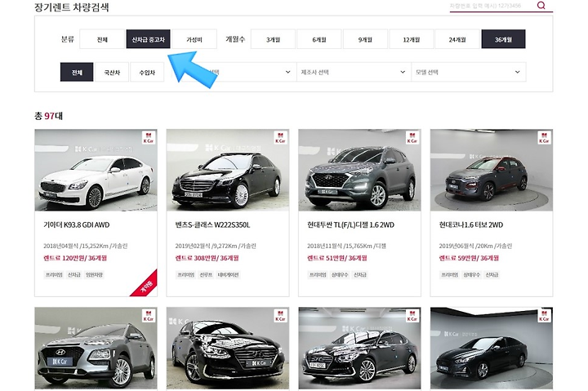Open the white Kia K9 thumbnail
The width and height of the screenshot is (588, 391).
coord(96,171)
